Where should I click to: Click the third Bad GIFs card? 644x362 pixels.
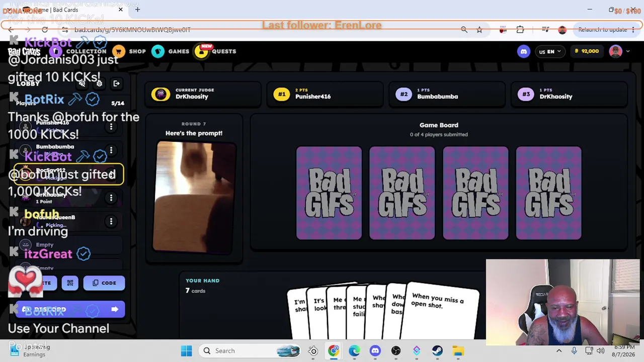click(x=475, y=193)
